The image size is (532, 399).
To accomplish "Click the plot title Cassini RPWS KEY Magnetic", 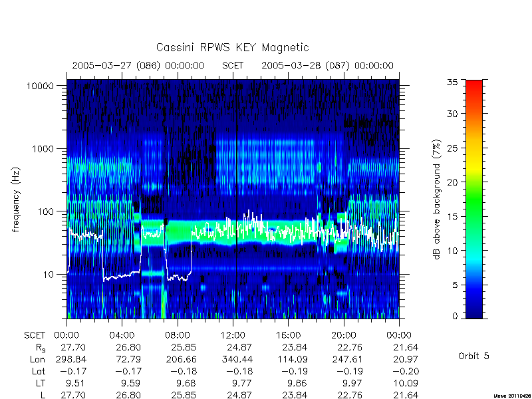I will point(232,47).
